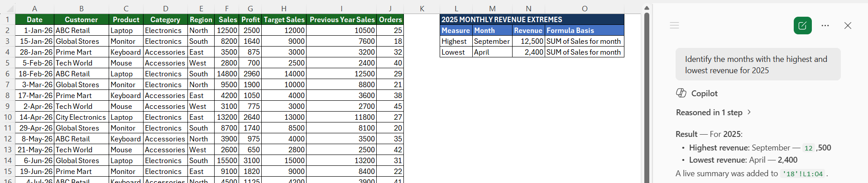Click the user prompt message bubble
The width and height of the screenshot is (868, 183).
point(758,65)
